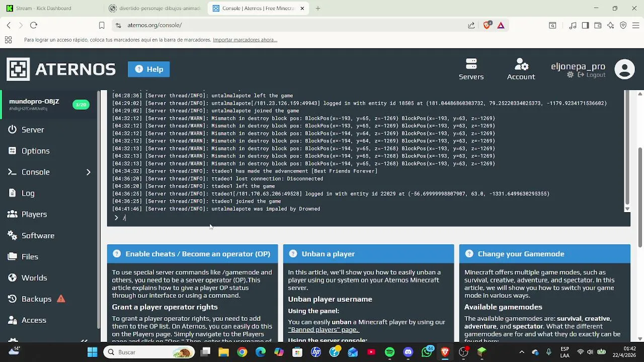Screen dimensions: 644x362
Task: Open the Servers list
Action: [x=471, y=69]
